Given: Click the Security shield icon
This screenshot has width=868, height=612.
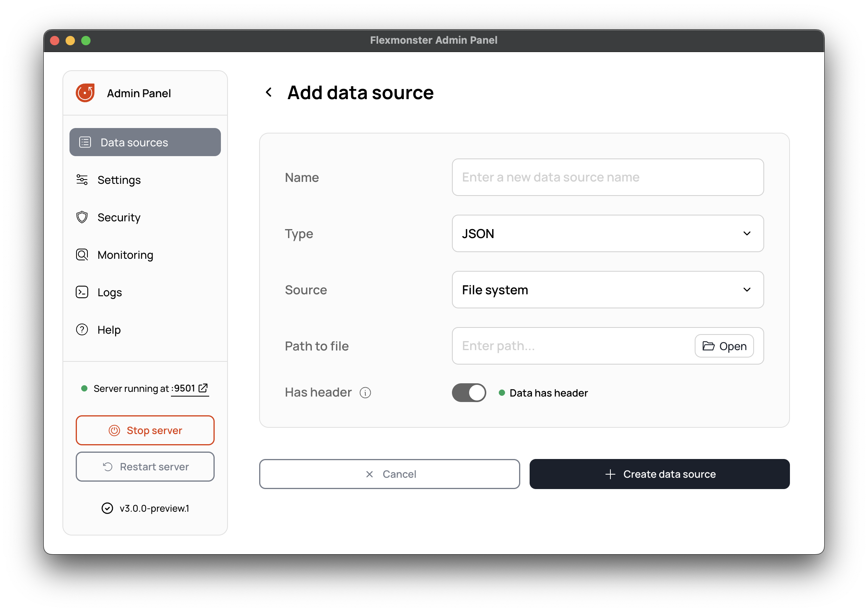Looking at the screenshot, I should click(x=82, y=217).
